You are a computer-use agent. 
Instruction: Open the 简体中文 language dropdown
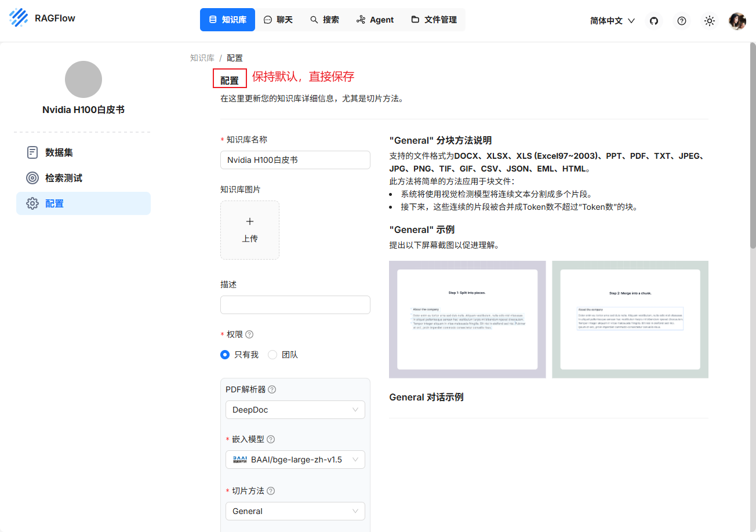click(612, 20)
